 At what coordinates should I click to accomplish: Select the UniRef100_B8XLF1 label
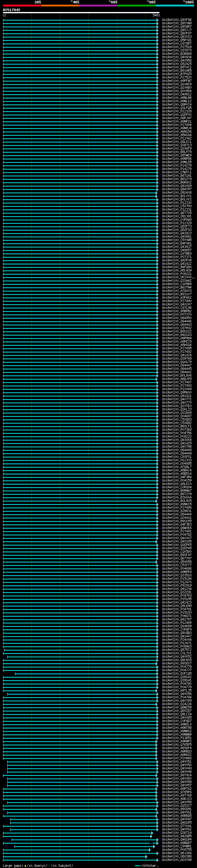tap(177, 426)
